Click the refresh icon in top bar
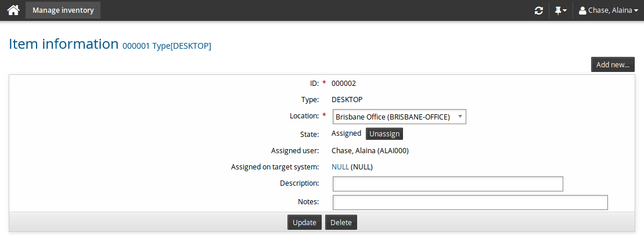Viewport: 644px width, 235px height. coord(539,10)
